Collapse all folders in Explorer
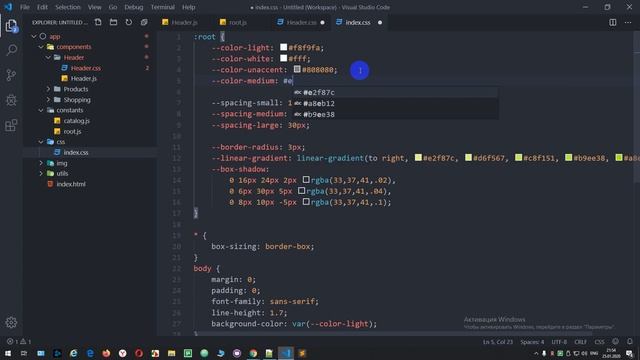Screen dimensions: 640x360 pos(144,22)
